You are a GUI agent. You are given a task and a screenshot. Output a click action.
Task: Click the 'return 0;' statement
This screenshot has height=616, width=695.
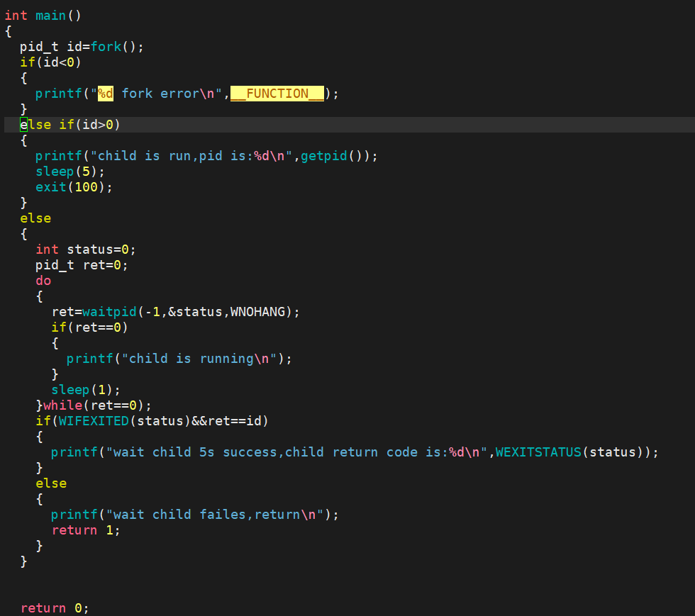pyautogui.click(x=55, y=608)
